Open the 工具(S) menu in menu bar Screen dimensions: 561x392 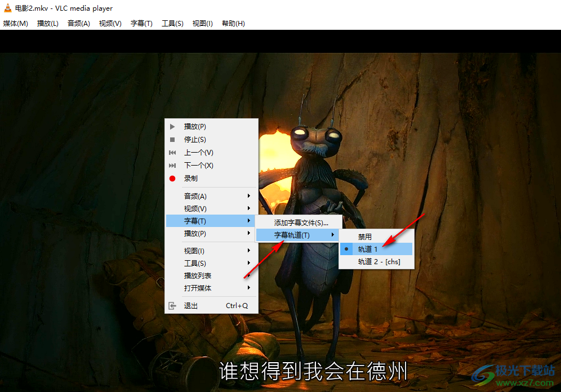[172, 24]
